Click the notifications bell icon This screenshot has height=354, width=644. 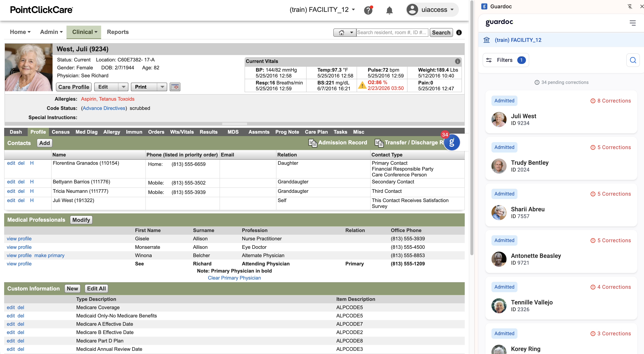click(x=389, y=10)
